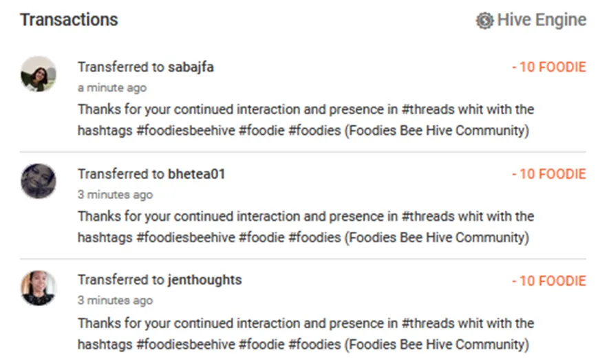Click "Transferred to" text in sabajfa row
The image size is (598, 364).
pyautogui.click(x=120, y=67)
